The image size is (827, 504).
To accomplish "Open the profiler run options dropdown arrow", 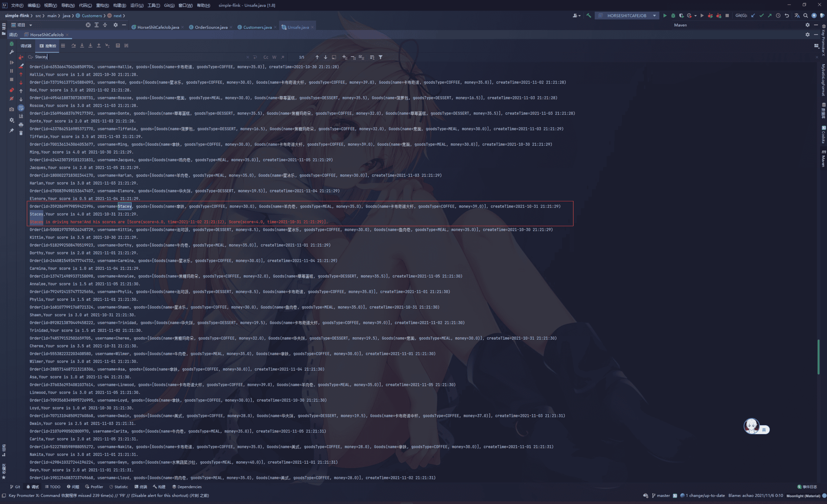I will coord(695,15).
